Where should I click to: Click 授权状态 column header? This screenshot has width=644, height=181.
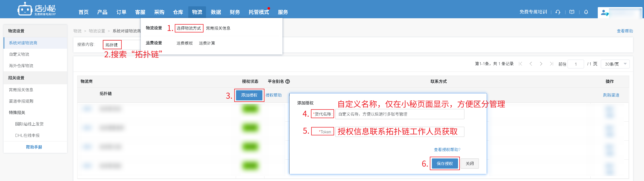[x=250, y=81]
